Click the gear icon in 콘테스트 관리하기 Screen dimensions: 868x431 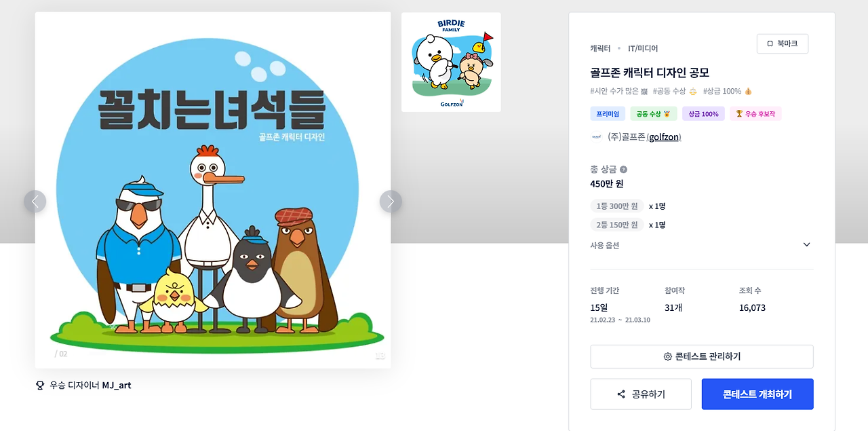pos(668,356)
